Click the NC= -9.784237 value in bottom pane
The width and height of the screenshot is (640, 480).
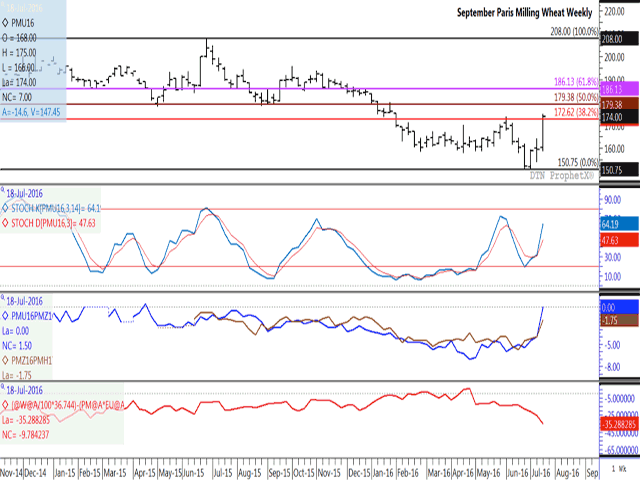[25, 435]
